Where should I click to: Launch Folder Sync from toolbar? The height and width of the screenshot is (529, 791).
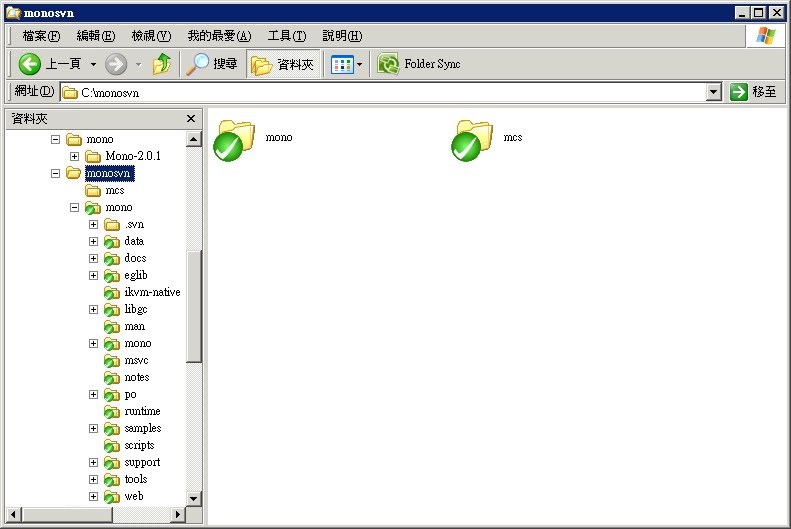419,64
